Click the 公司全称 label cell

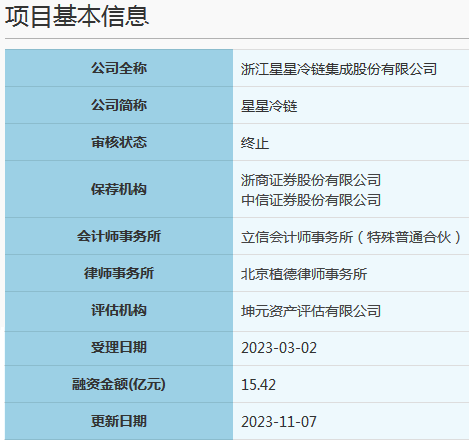coord(119,68)
